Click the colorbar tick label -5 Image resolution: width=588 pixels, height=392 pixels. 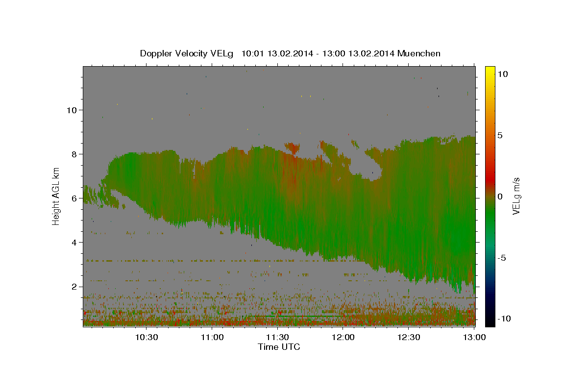[502, 258]
